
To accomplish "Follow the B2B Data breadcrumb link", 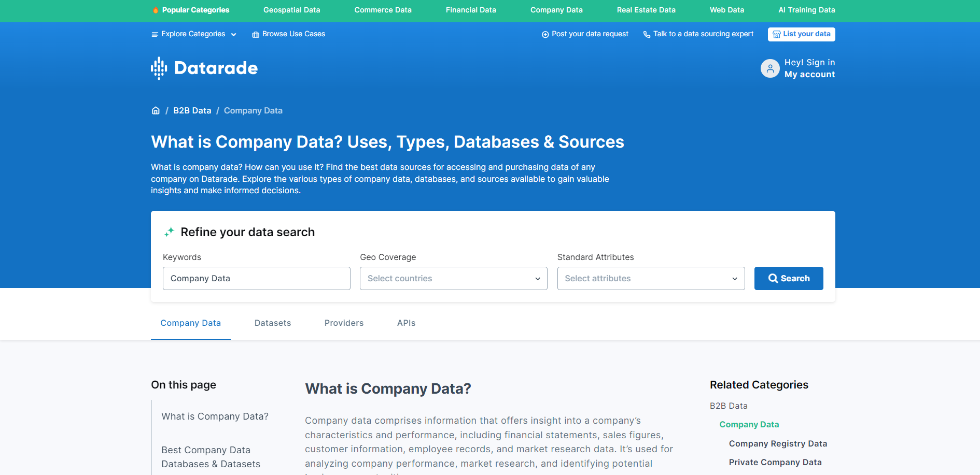I will pyautogui.click(x=192, y=110).
